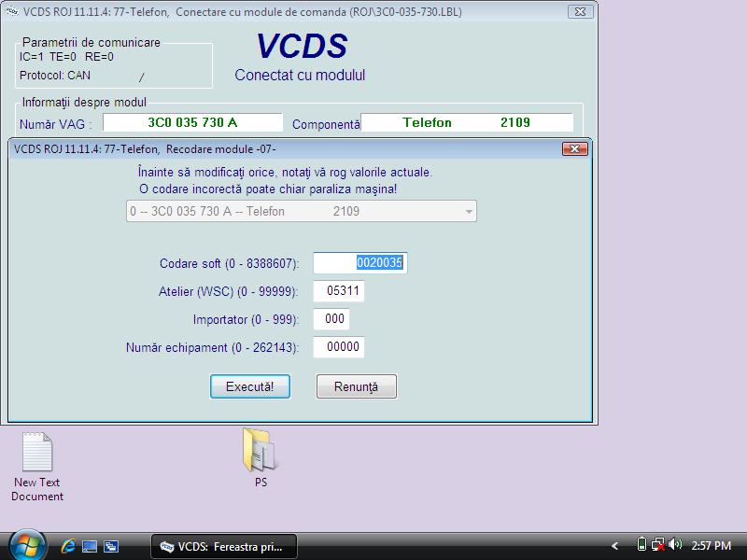Image resolution: width=747 pixels, height=560 pixels.
Task: Select the Atelier (WSC) input field
Action: (339, 291)
